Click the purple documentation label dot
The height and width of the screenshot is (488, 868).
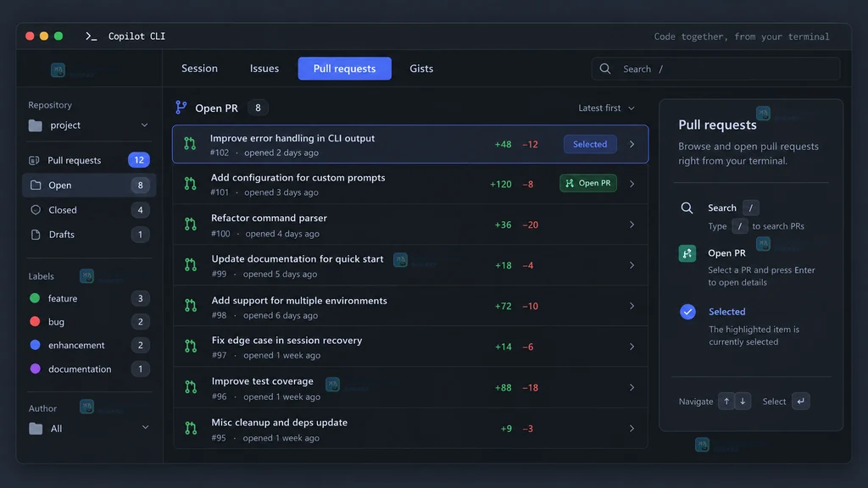coord(35,369)
